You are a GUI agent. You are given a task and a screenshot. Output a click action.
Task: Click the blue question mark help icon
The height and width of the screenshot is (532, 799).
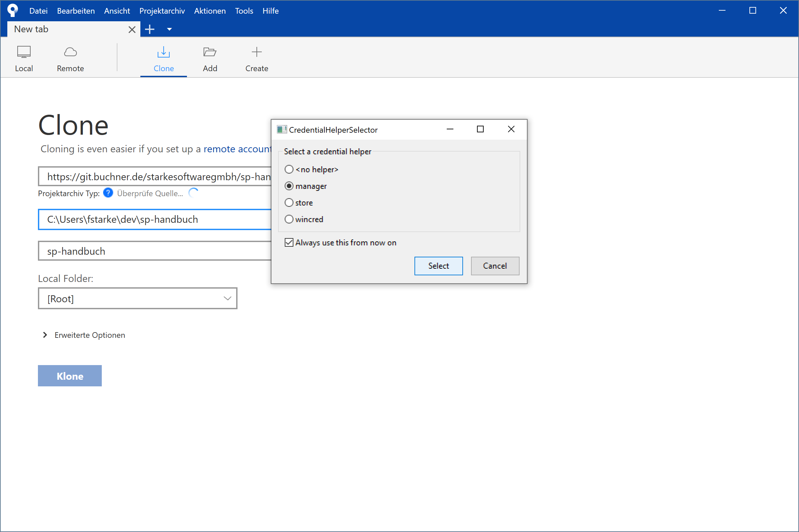click(108, 193)
